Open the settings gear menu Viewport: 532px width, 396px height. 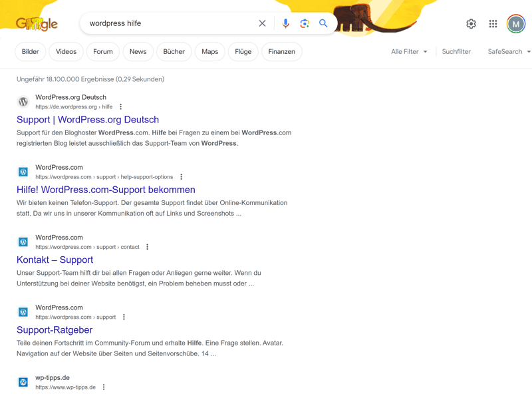(471, 24)
